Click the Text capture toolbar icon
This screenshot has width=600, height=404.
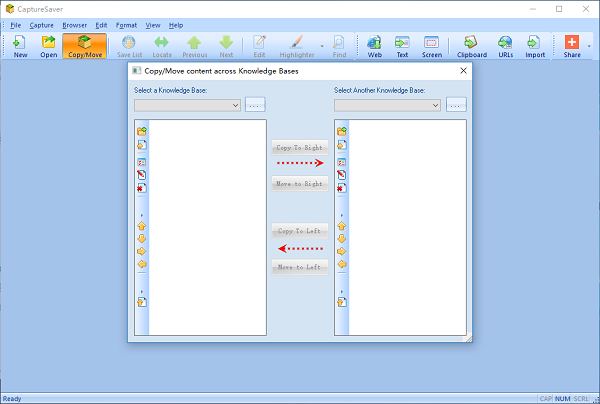[x=402, y=46]
